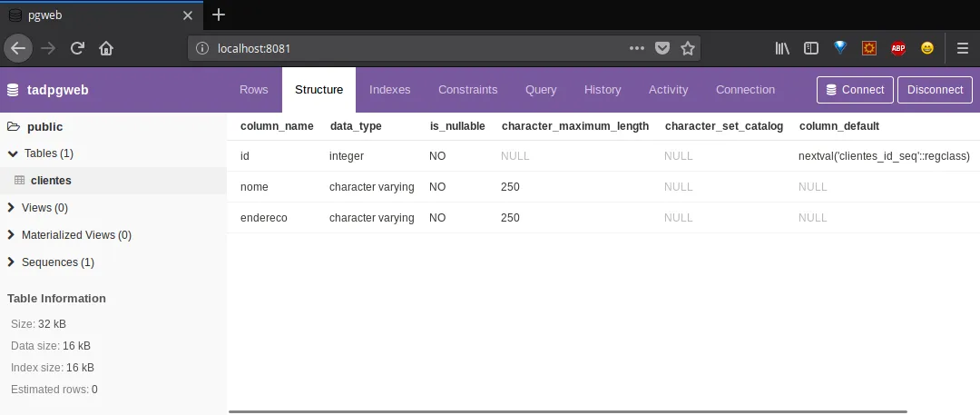
Task: Click the data_type column header
Action: (356, 126)
